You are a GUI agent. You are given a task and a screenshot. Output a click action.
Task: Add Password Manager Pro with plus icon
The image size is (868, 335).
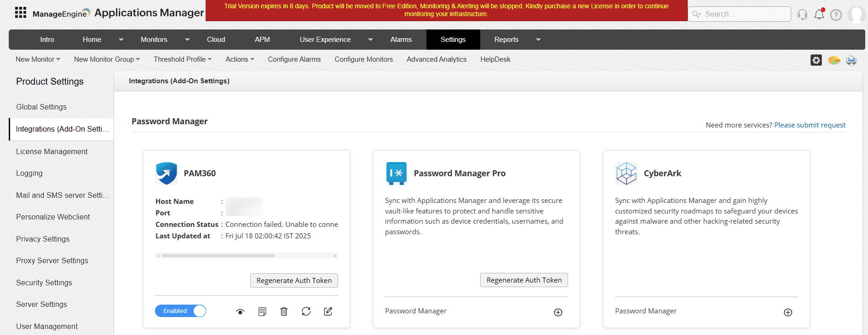tap(558, 312)
